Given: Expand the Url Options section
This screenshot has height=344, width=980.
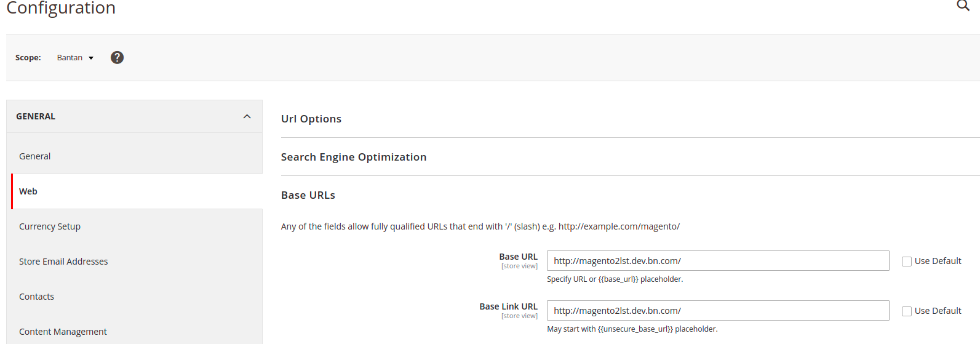Looking at the screenshot, I should (311, 119).
